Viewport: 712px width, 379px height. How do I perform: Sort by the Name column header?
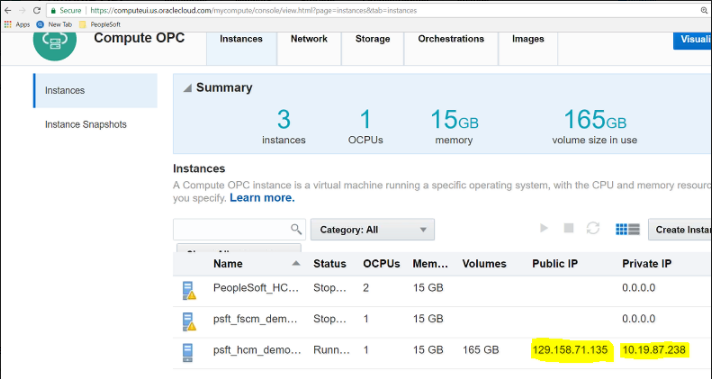pos(228,264)
